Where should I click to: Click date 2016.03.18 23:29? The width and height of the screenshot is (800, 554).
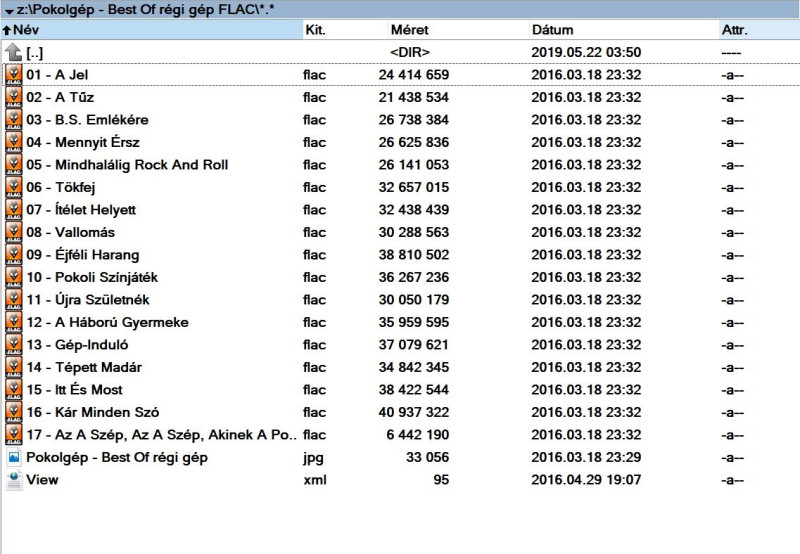point(586,458)
